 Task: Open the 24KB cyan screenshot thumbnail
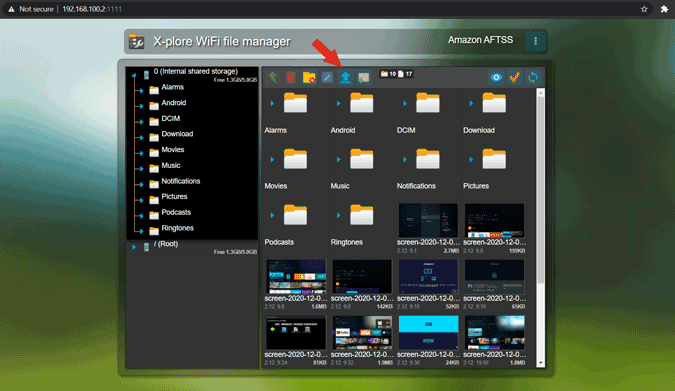pos(428,332)
